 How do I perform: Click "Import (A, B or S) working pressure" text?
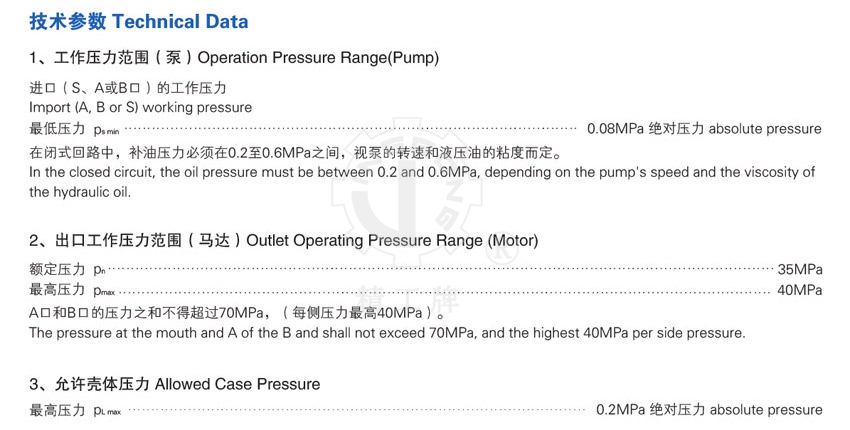(141, 107)
